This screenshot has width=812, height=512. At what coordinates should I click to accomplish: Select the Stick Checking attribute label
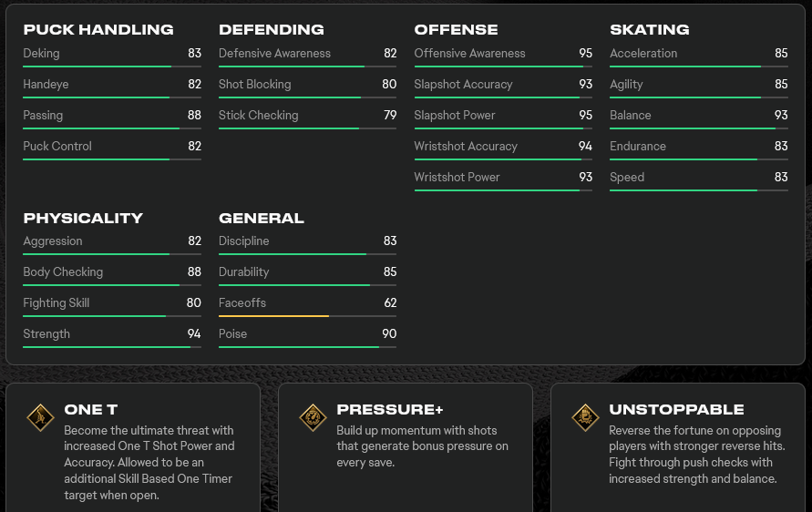259,116
